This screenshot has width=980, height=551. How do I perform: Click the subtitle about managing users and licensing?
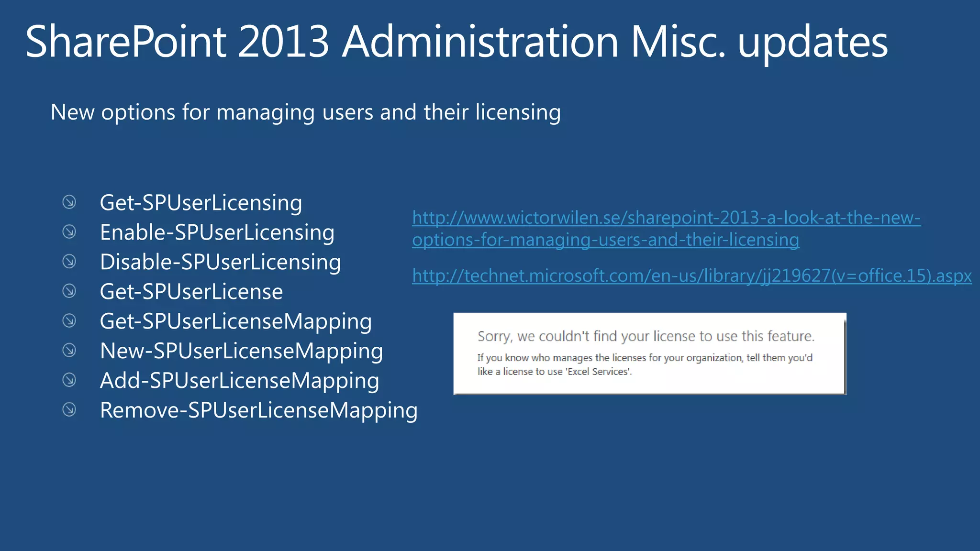306,113
